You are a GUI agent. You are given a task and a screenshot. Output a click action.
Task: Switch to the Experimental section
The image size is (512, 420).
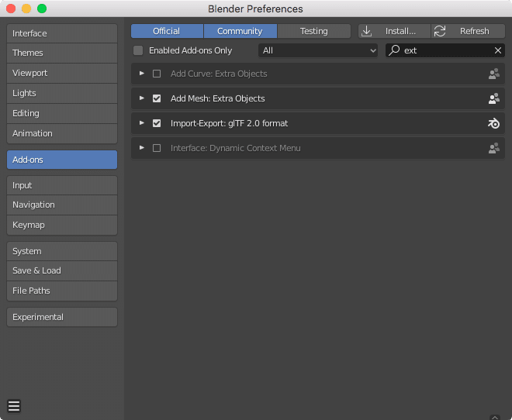point(62,317)
